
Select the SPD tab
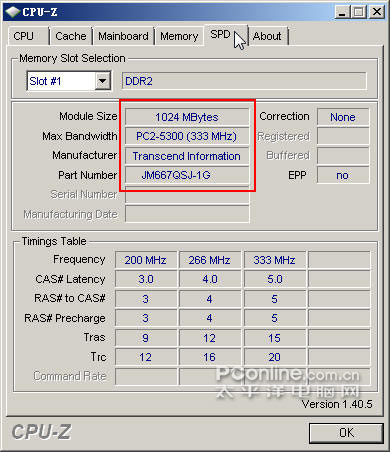[226, 35]
